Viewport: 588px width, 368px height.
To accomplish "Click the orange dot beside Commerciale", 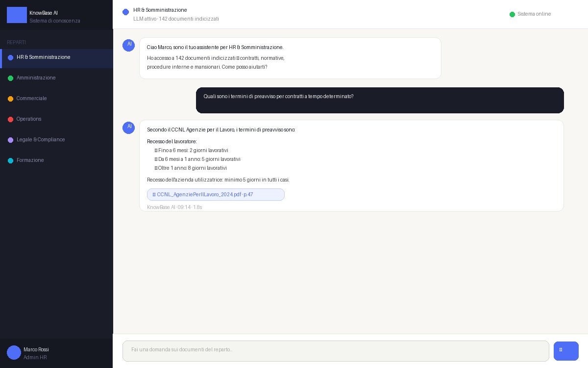I will click(10, 99).
